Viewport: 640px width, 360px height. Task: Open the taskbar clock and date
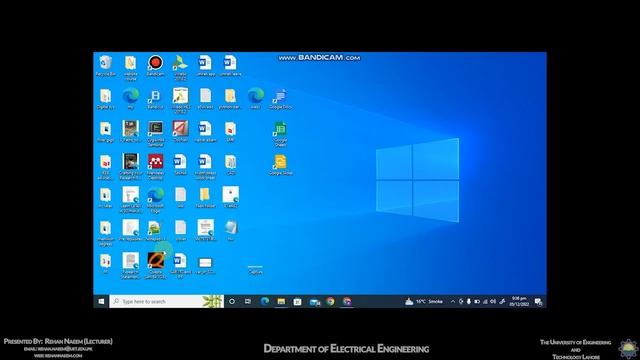(x=519, y=301)
